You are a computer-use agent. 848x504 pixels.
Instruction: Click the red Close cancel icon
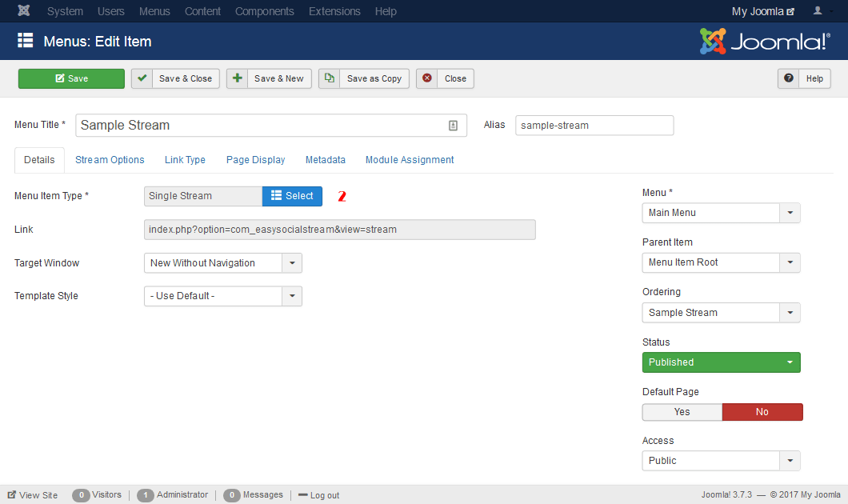click(x=426, y=78)
